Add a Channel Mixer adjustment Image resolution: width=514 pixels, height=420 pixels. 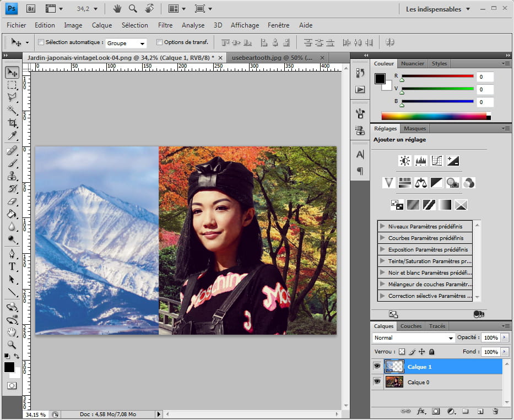pyautogui.click(x=469, y=183)
